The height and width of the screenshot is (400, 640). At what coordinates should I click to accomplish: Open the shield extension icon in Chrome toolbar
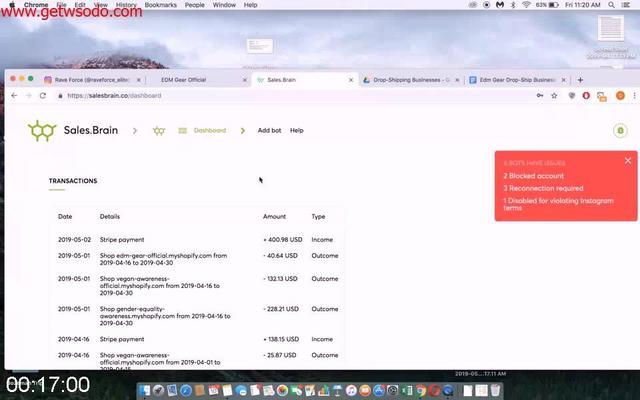571,96
